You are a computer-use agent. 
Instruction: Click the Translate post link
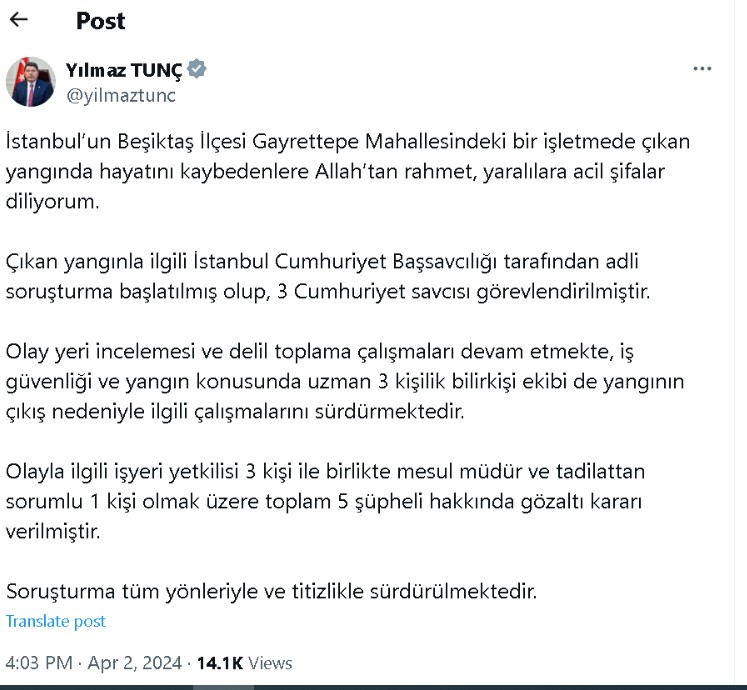pyautogui.click(x=56, y=621)
